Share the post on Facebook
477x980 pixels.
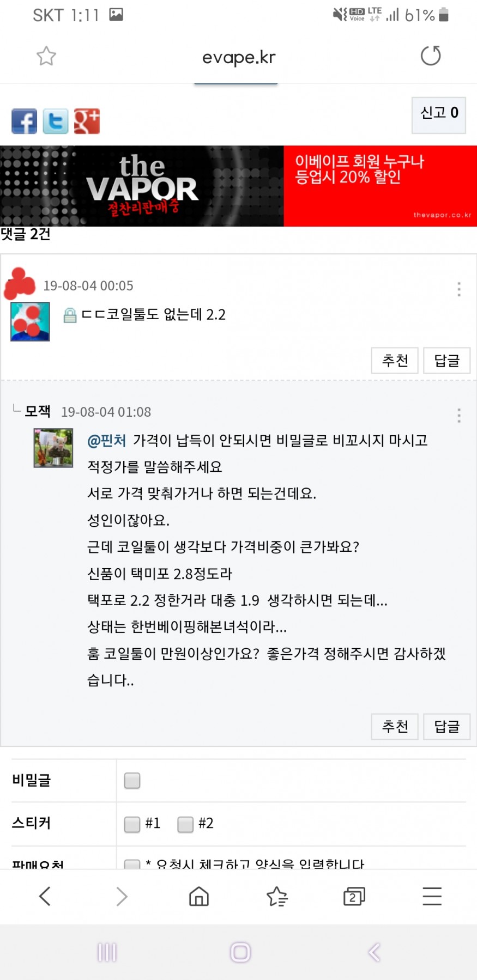pos(25,121)
